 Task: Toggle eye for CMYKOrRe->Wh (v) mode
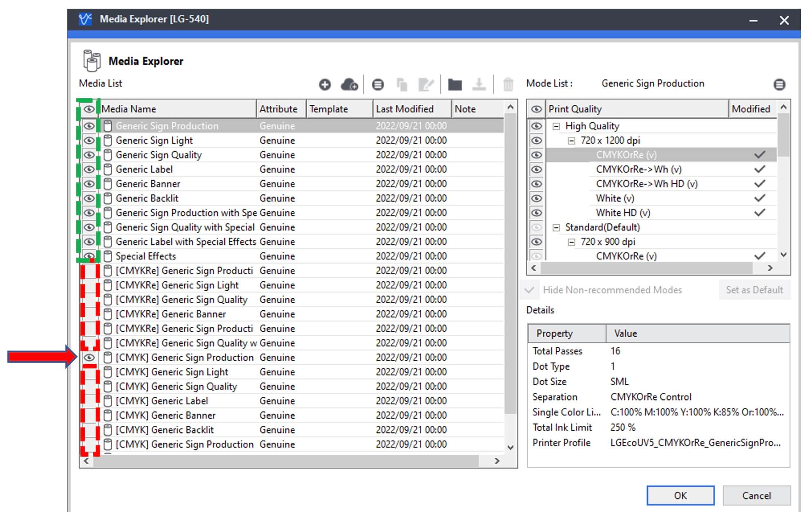536,169
